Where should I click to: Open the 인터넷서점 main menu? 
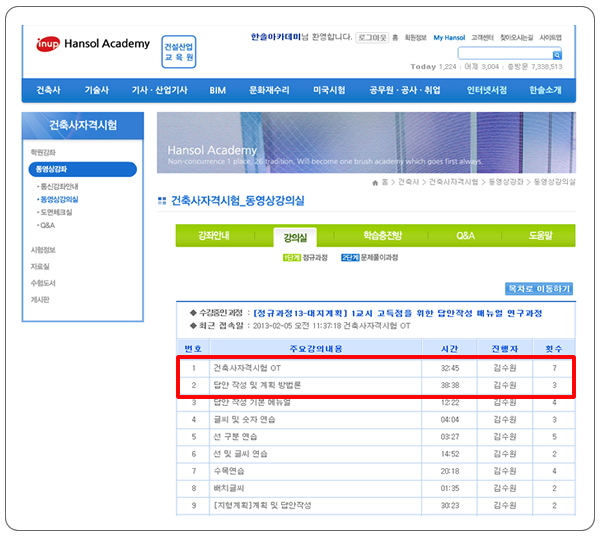487,90
